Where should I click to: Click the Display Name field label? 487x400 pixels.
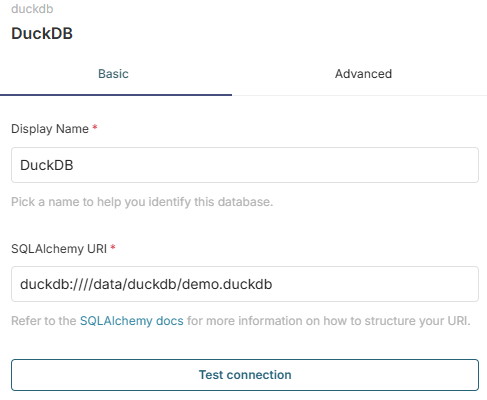(50, 129)
